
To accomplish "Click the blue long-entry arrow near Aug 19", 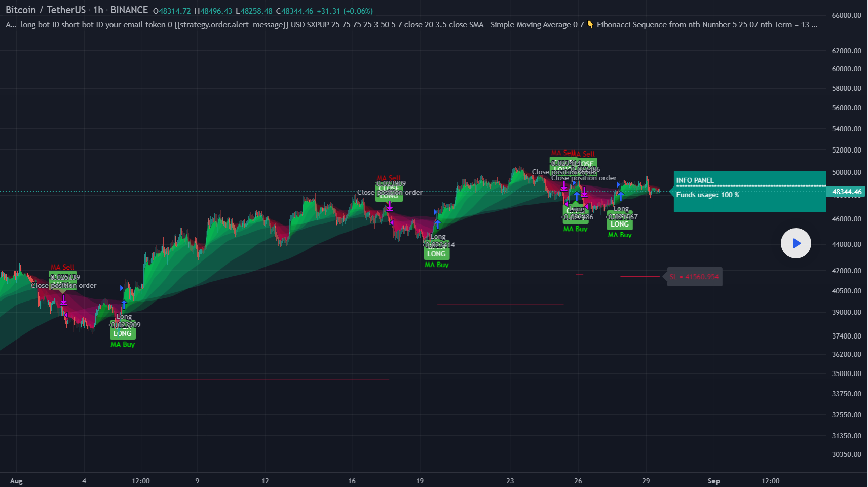I will click(438, 223).
